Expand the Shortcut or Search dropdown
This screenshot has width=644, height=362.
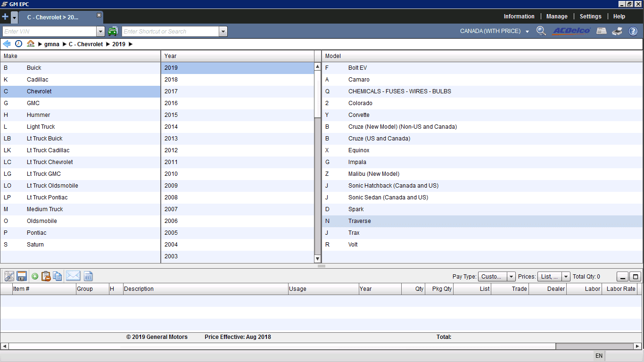[223, 32]
